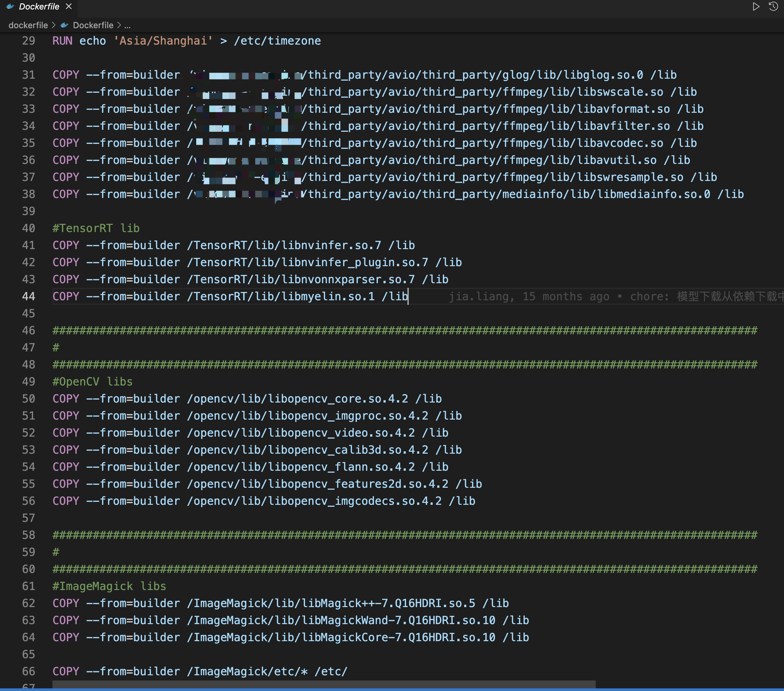Click the libopencv_features2d.so.4.2 path
Image resolution: width=784 pixels, height=691 pixels.
(x=318, y=484)
